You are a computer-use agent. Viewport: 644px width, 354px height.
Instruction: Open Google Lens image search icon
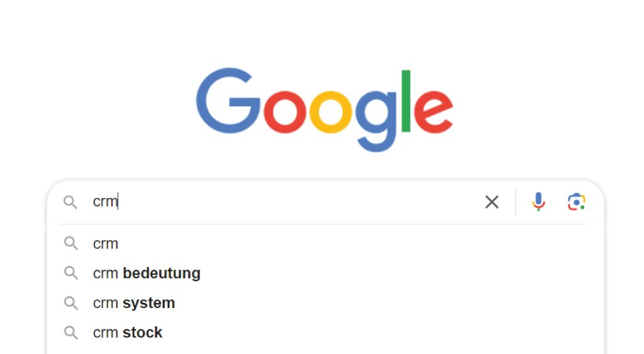tap(576, 202)
